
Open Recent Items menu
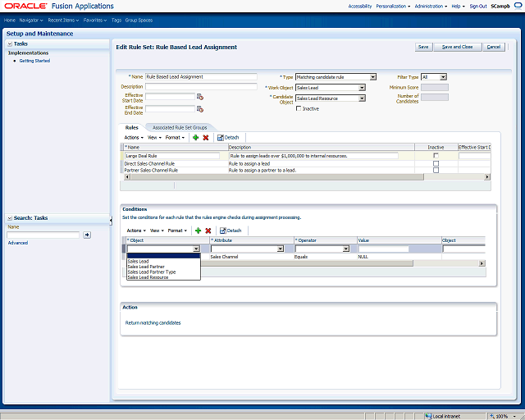click(63, 20)
